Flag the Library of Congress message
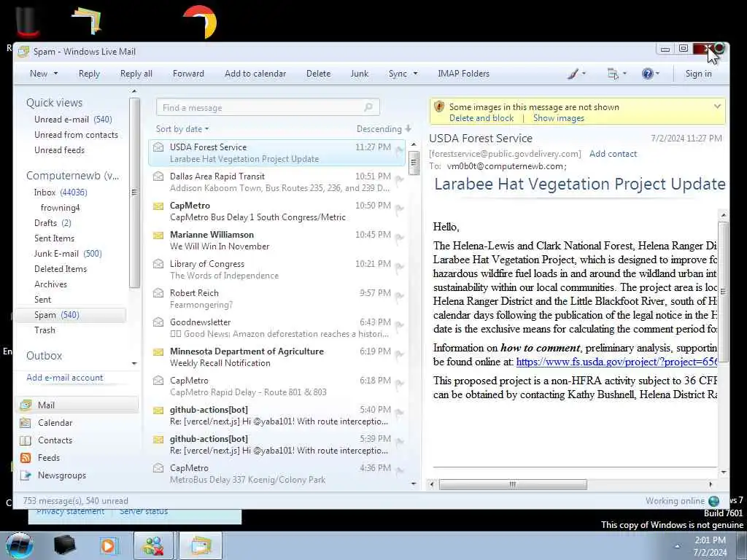 pyautogui.click(x=399, y=267)
